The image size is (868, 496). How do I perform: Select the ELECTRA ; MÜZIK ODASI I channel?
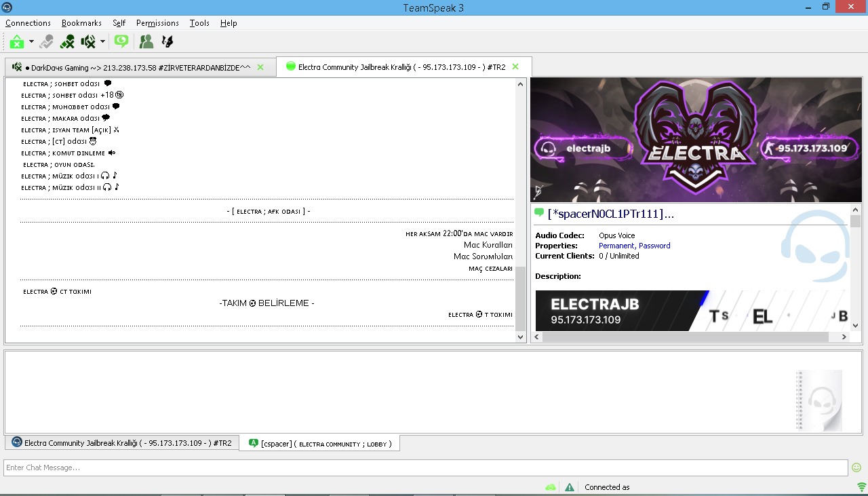(70, 176)
